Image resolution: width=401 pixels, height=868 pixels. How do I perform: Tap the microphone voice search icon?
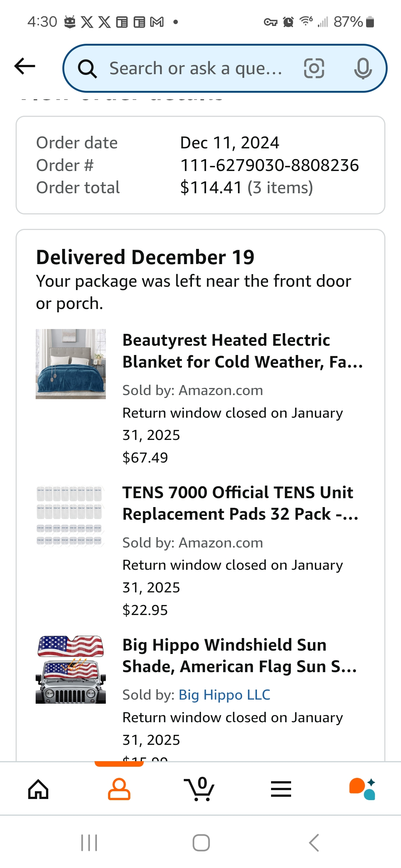(x=363, y=68)
